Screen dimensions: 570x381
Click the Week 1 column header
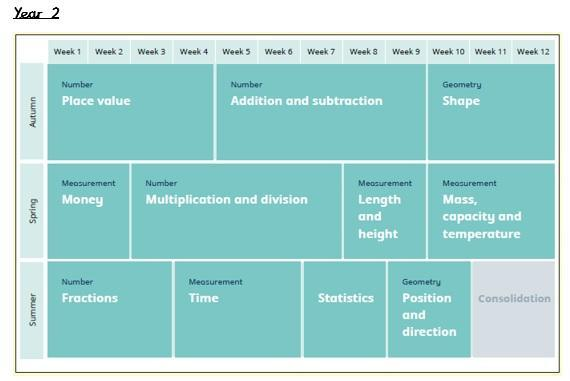tap(67, 52)
